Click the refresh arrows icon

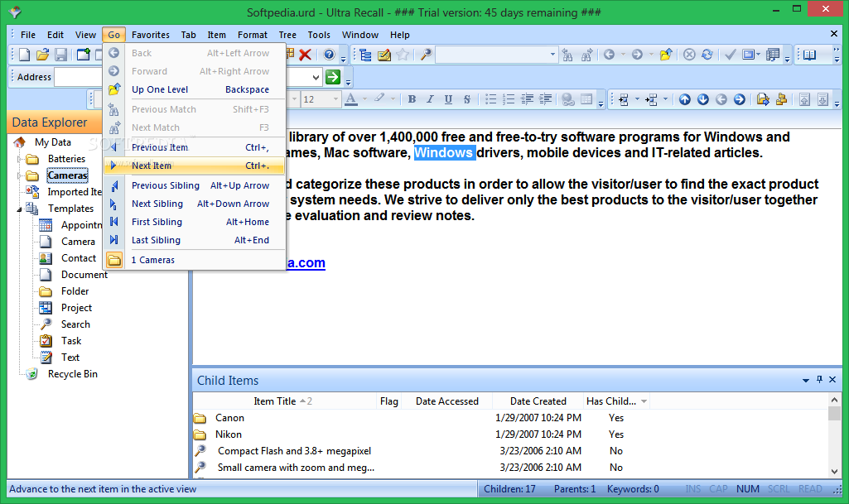click(x=707, y=55)
